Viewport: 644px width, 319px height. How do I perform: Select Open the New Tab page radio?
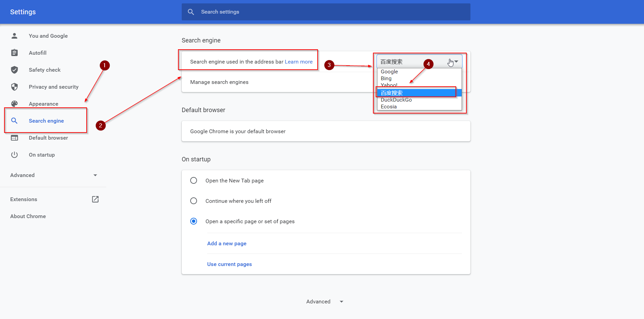194,180
